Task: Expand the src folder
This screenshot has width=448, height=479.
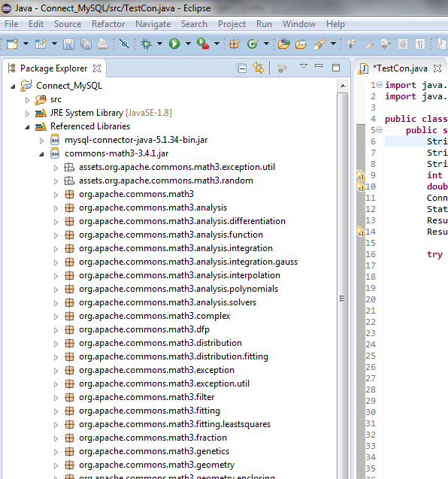Action: [x=27, y=100]
